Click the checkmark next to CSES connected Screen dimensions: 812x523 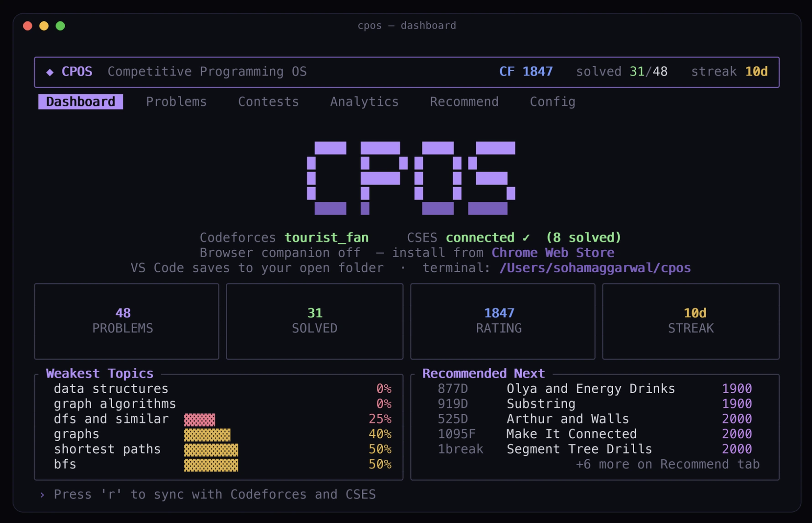pyautogui.click(x=526, y=238)
